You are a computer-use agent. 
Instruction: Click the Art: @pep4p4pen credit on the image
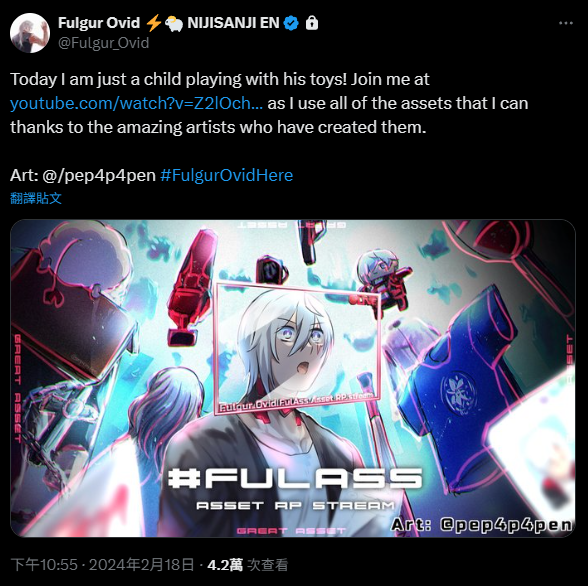(482, 525)
